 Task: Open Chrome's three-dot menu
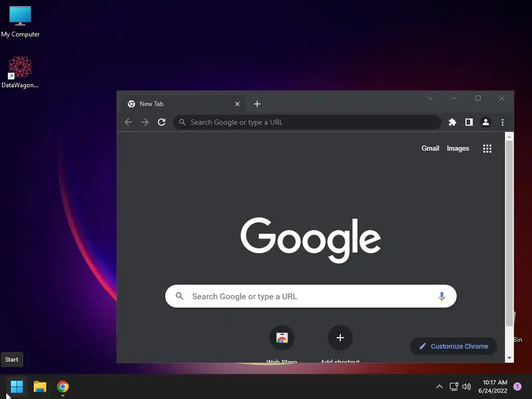tap(502, 122)
